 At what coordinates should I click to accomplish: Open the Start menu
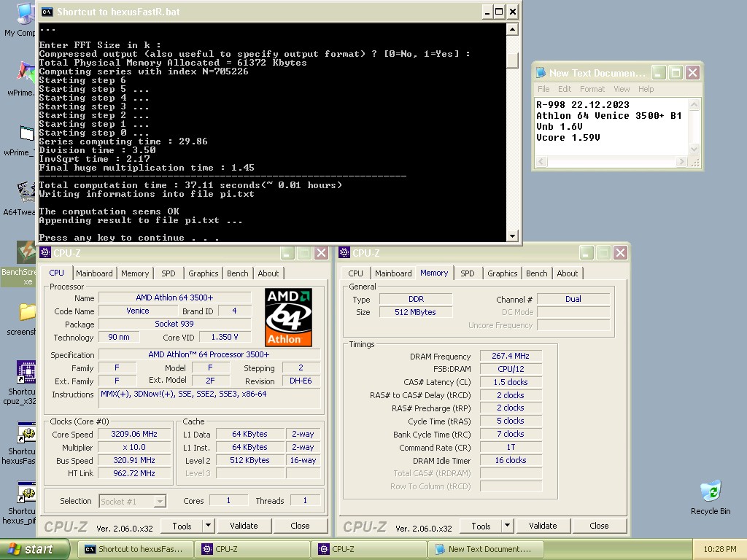click(x=35, y=549)
